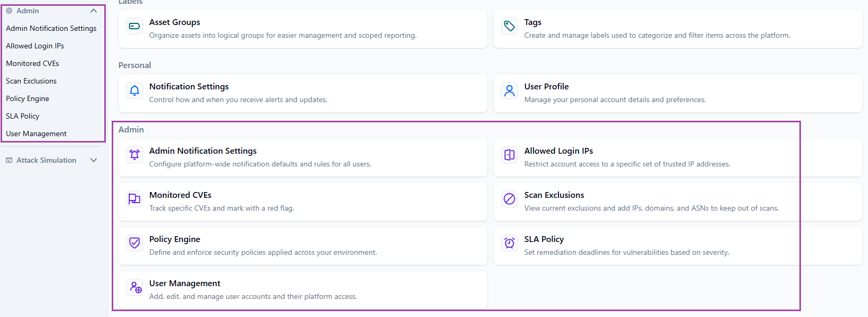Click the Admin gear icon in sidebar
This screenshot has height=317, width=868.
(x=9, y=11)
